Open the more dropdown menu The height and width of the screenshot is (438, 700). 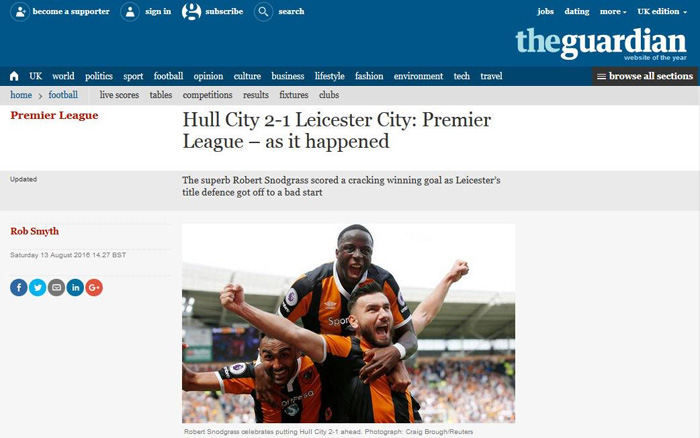coord(613,12)
